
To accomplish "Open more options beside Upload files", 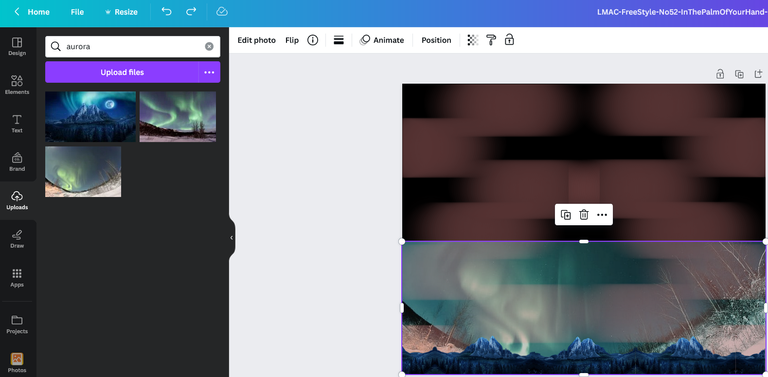I will click(209, 72).
